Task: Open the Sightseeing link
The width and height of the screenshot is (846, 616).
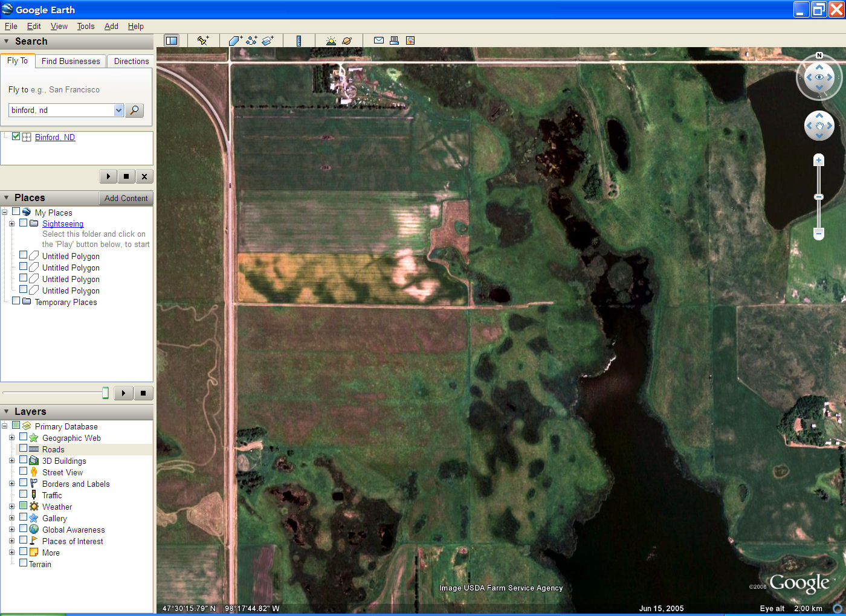Action: [63, 223]
